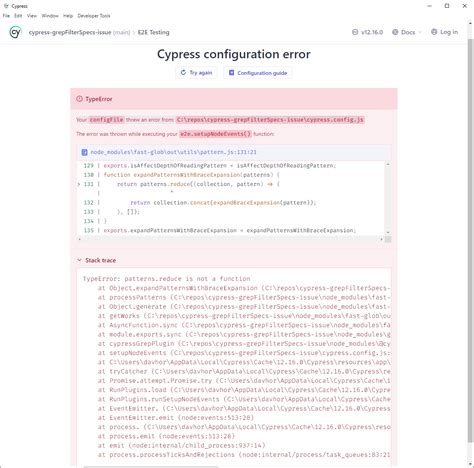474x468 pixels.
Task: Click the getWorks stack trace line
Action: (244, 316)
